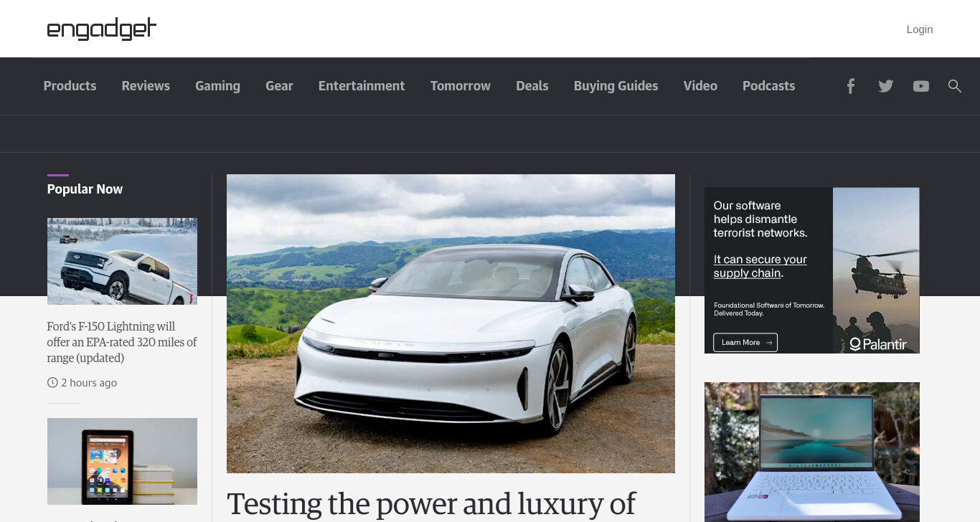Screen dimensions: 980x522
Task: Open Engadget's Facebook page icon
Action: click(x=850, y=86)
